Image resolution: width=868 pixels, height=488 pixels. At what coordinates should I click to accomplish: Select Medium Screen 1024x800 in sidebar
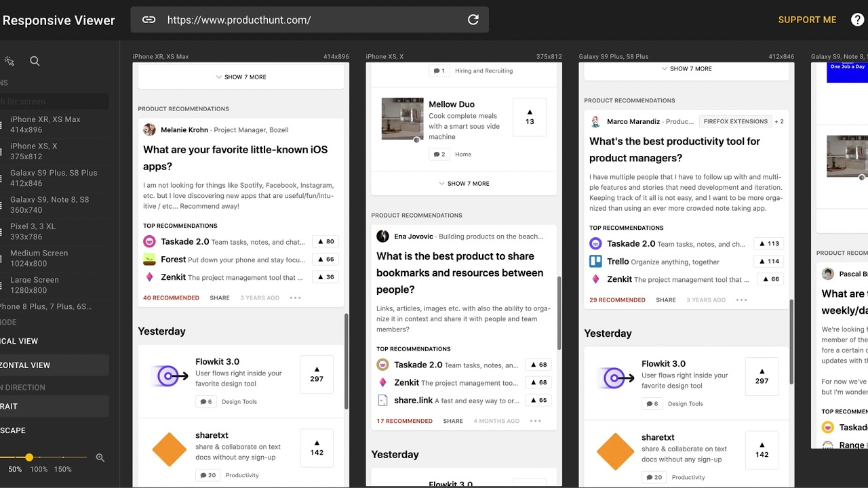coord(54,258)
